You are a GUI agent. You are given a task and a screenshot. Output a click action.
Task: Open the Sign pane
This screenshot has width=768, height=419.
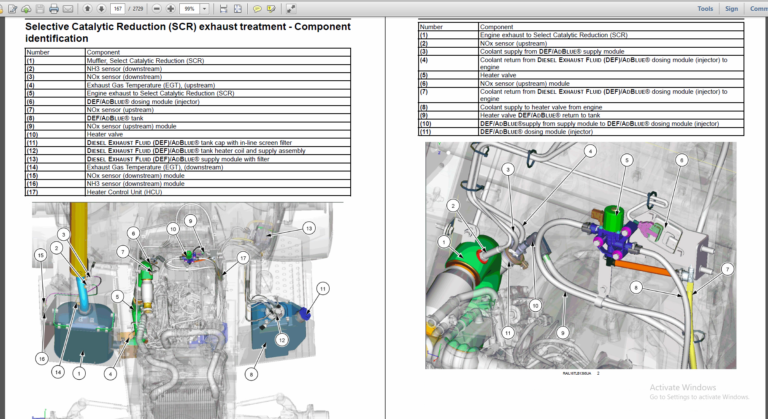731,9
